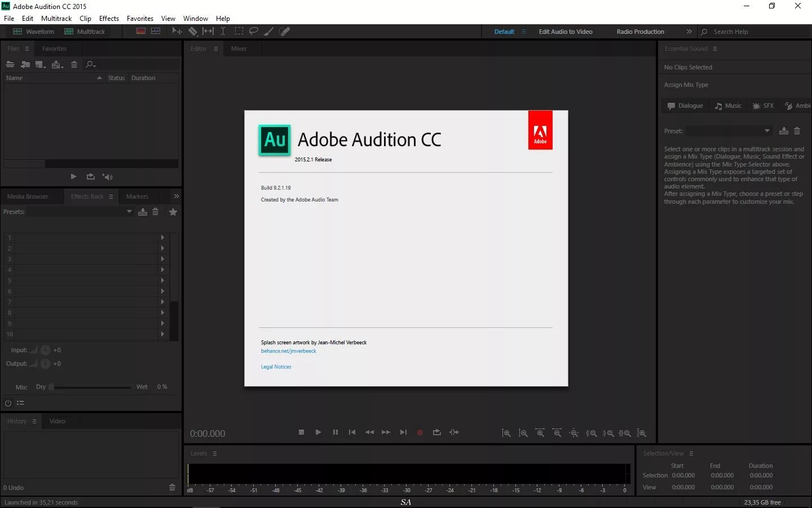
Task: Open Files panel hamburger menu
Action: pyautogui.click(x=27, y=49)
